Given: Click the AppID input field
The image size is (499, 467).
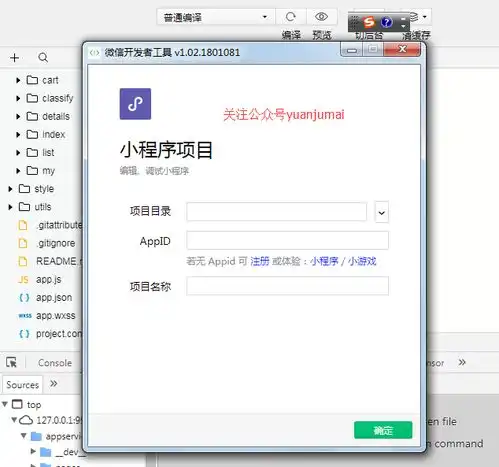Looking at the screenshot, I should (x=287, y=240).
